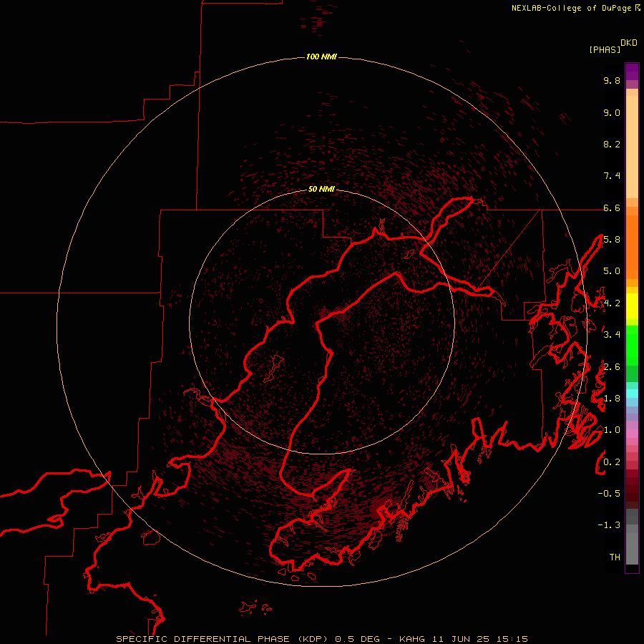Click the 3.4 legend value
Viewport: 644px width, 644px height.
click(612, 335)
